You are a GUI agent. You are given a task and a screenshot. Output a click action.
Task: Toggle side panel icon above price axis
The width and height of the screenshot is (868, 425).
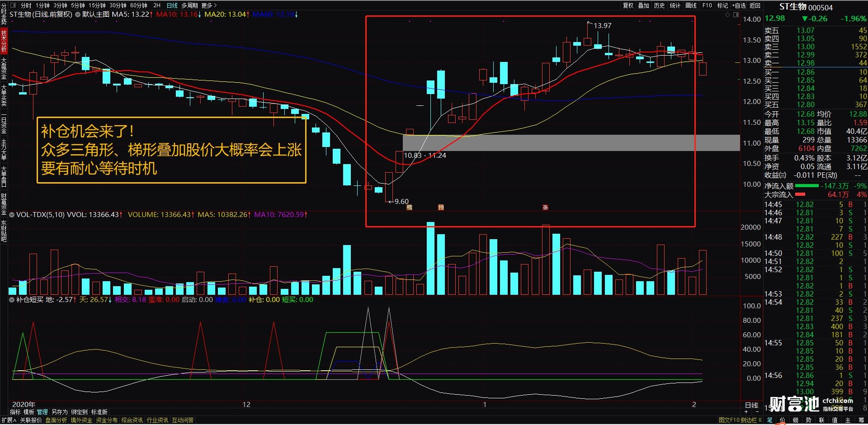pos(736,15)
